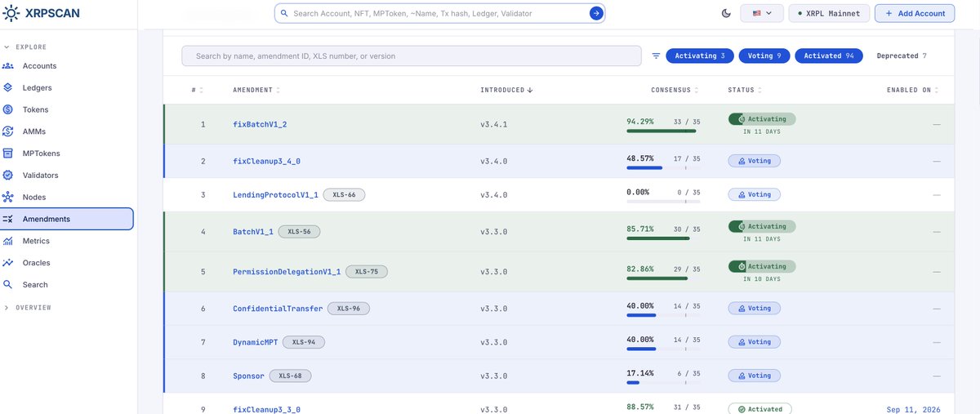Image resolution: width=980 pixels, height=414 pixels.
Task: Sort by the INTRODUCED column
Action: pos(506,90)
